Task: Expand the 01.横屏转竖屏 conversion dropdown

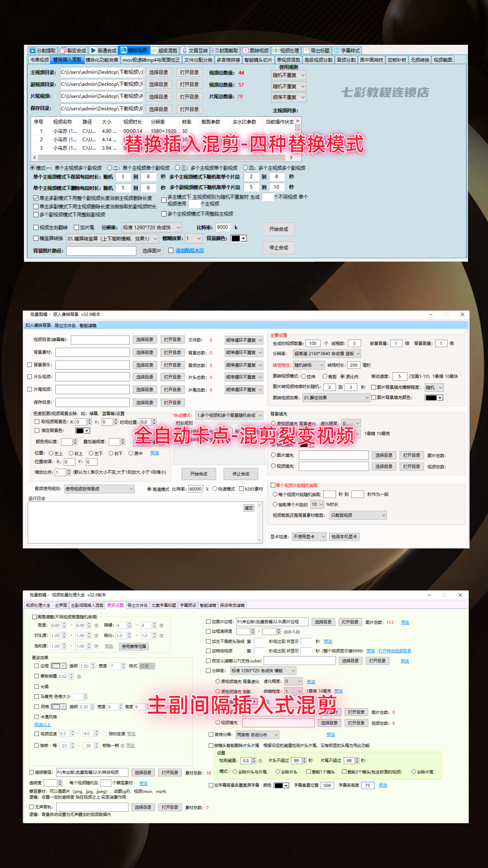Action: click(x=112, y=239)
